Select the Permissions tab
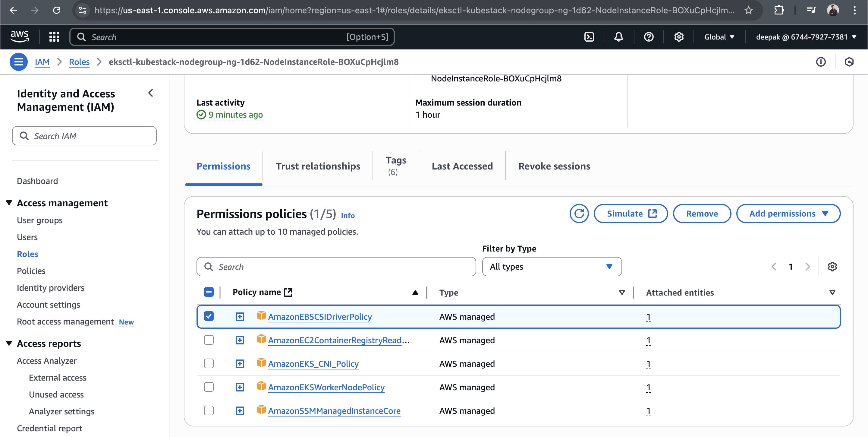868x437 pixels. tap(223, 166)
